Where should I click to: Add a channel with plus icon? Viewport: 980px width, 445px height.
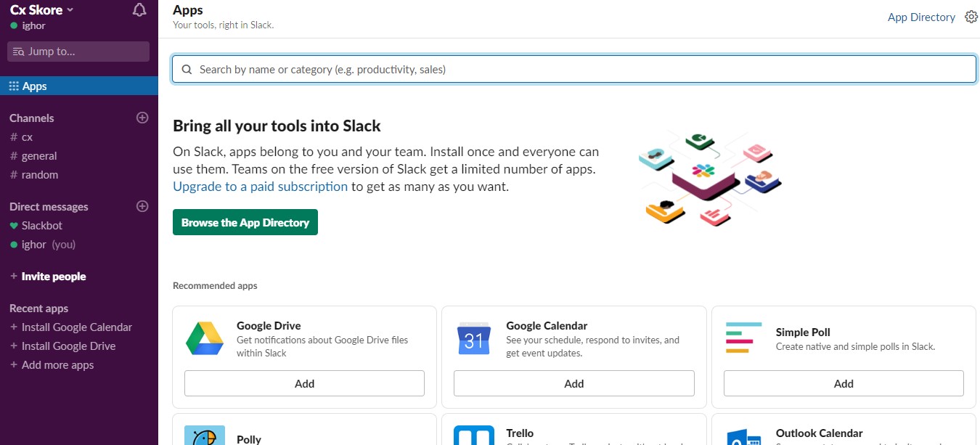pyautogui.click(x=142, y=118)
